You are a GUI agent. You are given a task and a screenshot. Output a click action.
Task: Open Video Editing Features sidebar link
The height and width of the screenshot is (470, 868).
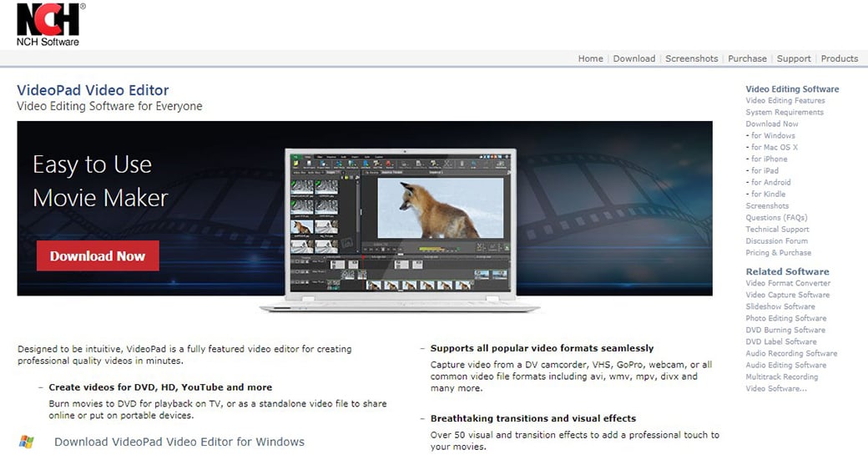coord(785,100)
